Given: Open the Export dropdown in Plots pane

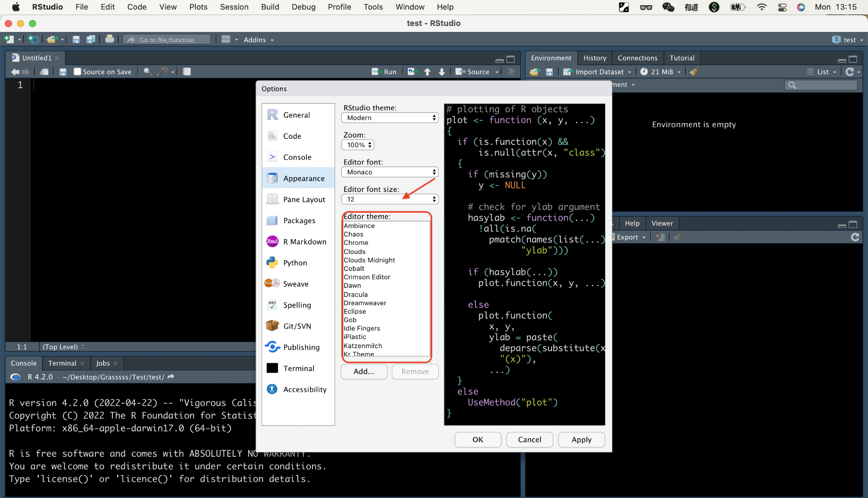Looking at the screenshot, I should tap(629, 237).
